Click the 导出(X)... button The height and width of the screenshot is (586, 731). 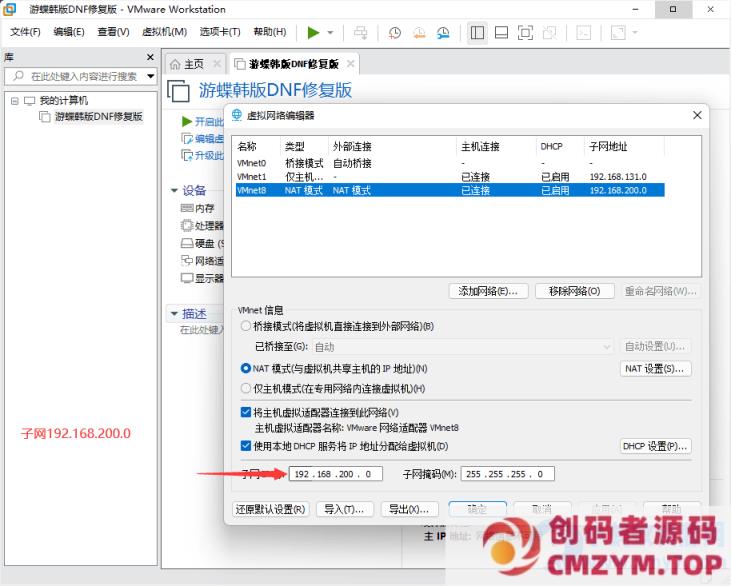[x=409, y=509]
